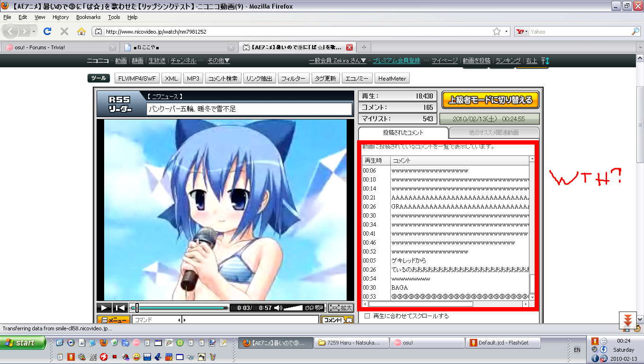Open the osu! taskbar window
This screenshot has height=364, width=644.
click(x=428, y=343)
